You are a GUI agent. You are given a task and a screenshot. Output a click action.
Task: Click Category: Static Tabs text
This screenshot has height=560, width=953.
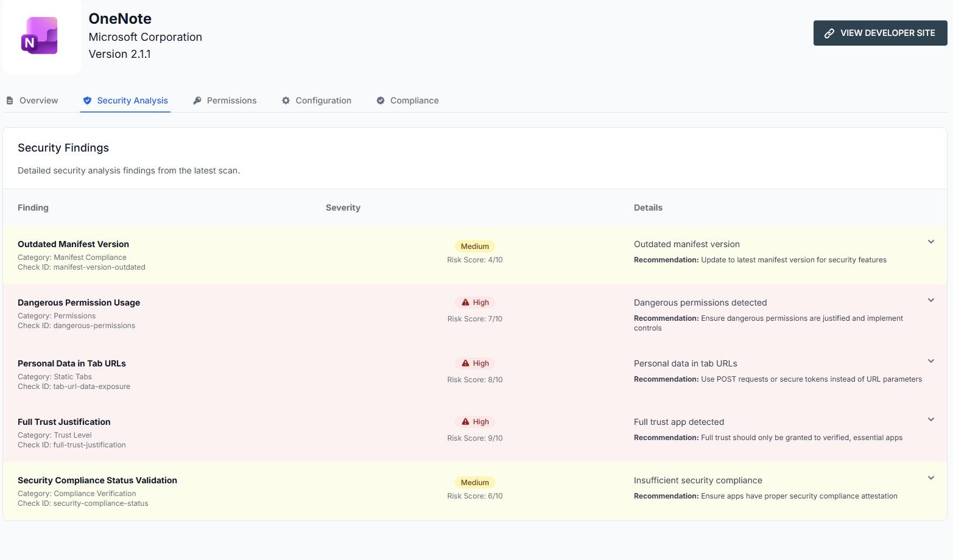[55, 377]
